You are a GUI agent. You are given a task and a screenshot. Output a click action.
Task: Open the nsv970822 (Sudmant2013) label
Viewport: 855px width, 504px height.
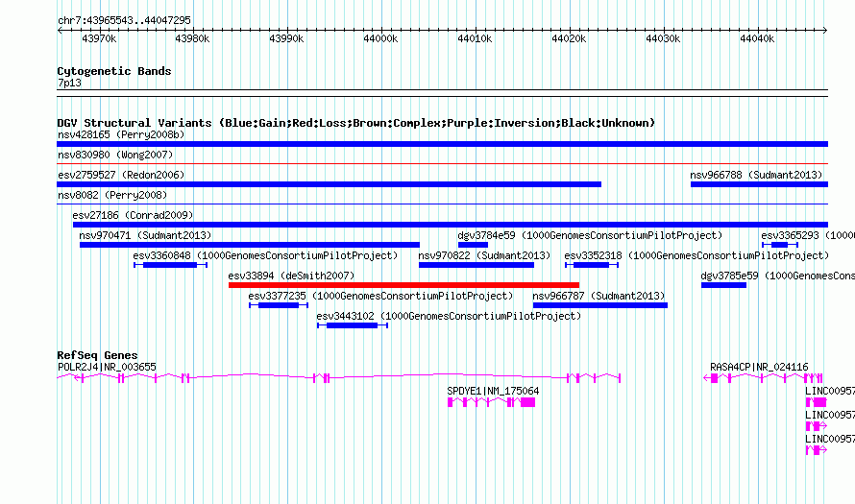click(485, 255)
